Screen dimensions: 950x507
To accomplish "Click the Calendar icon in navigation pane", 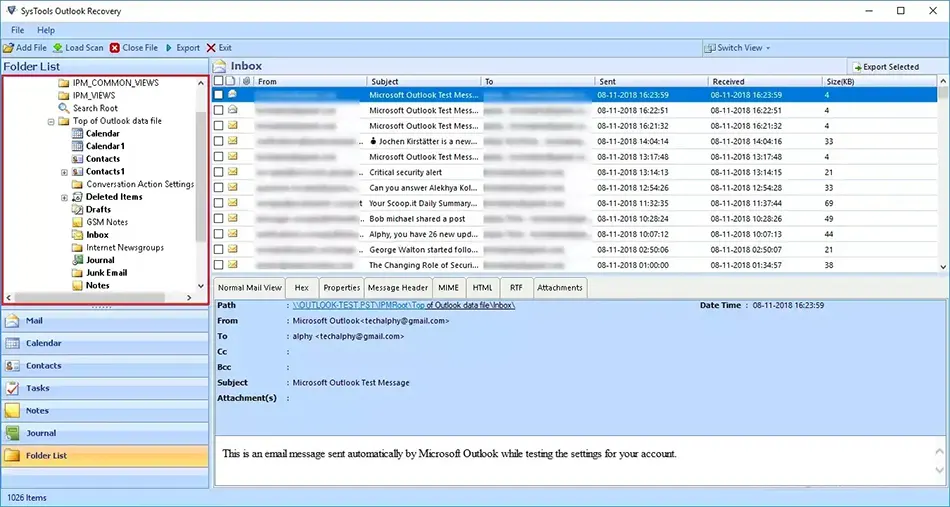I will (x=12, y=343).
